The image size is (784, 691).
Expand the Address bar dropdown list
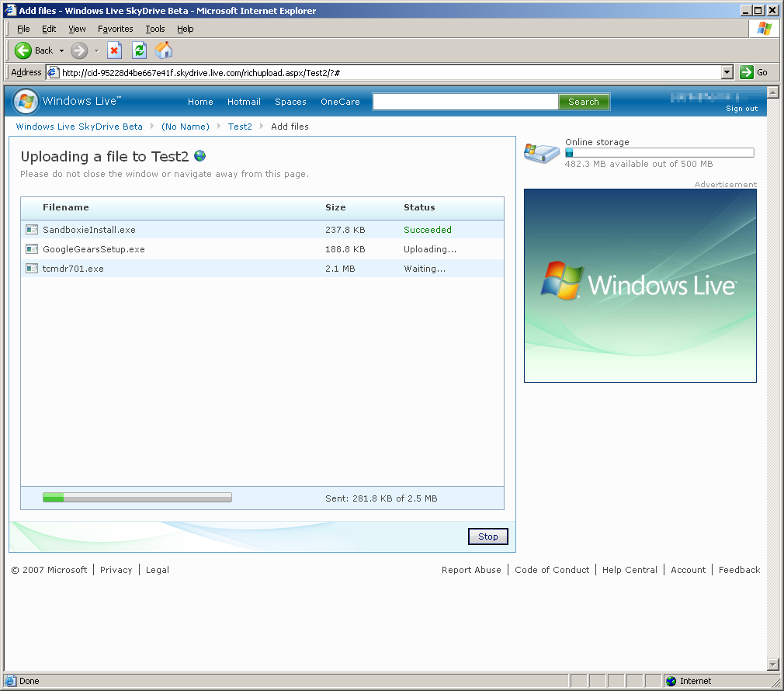click(727, 72)
